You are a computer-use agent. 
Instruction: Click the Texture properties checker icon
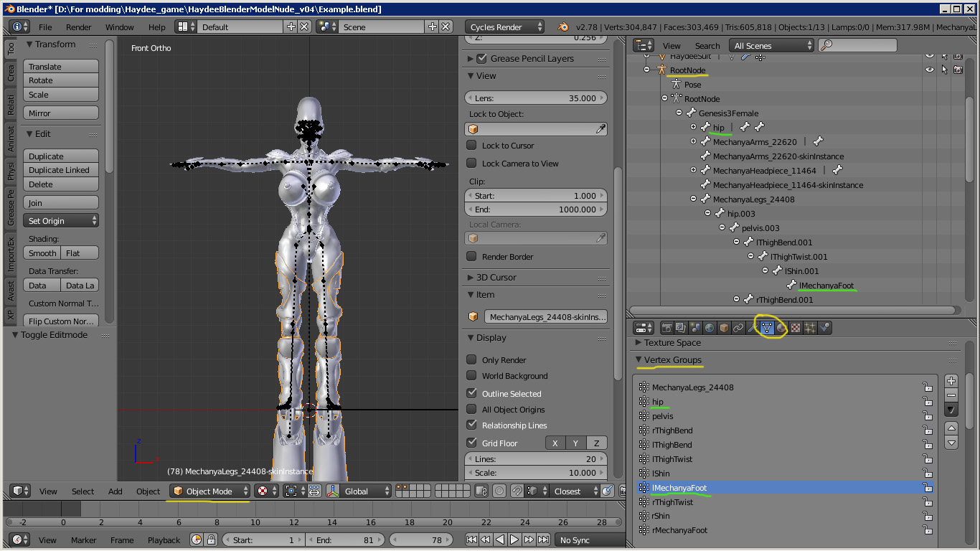point(796,328)
